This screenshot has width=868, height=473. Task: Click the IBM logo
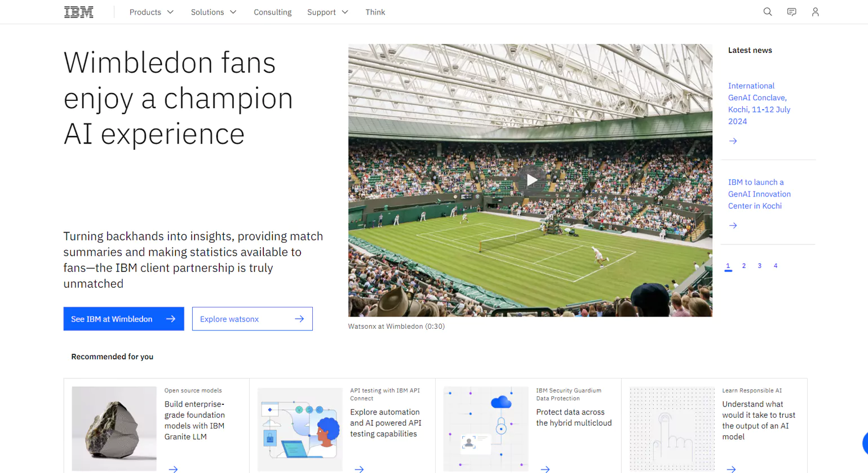(x=79, y=12)
